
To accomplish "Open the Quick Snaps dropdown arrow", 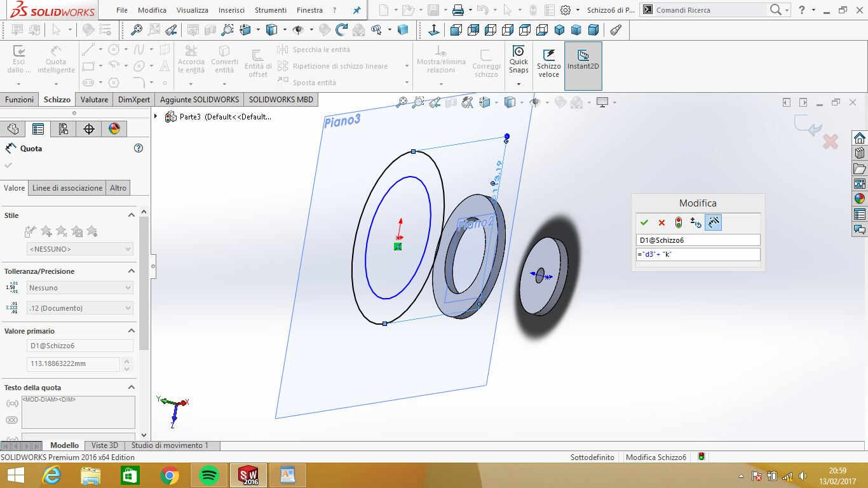I will pyautogui.click(x=519, y=85).
